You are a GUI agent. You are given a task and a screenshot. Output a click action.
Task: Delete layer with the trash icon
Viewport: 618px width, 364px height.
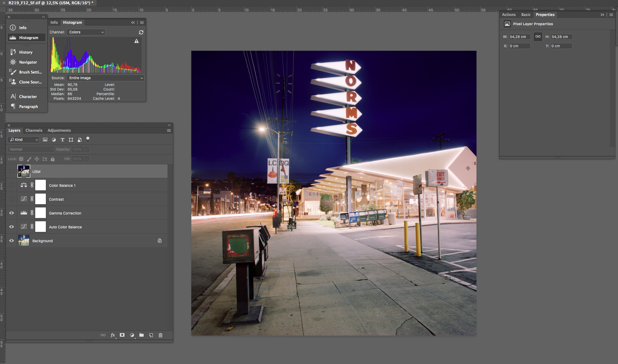(x=160, y=335)
